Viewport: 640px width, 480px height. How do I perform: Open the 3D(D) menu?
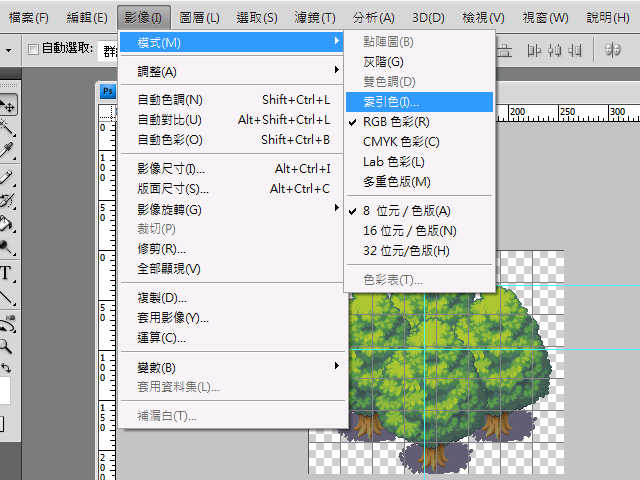(x=428, y=18)
